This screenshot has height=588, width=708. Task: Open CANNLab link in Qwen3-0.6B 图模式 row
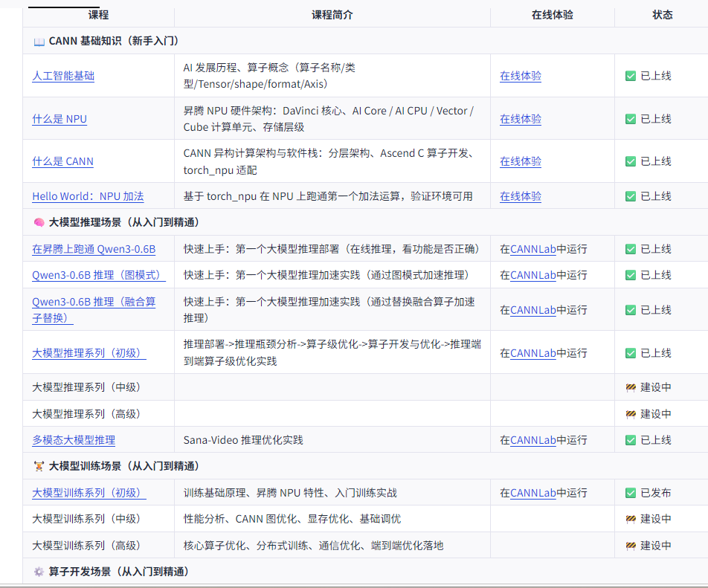point(532,275)
